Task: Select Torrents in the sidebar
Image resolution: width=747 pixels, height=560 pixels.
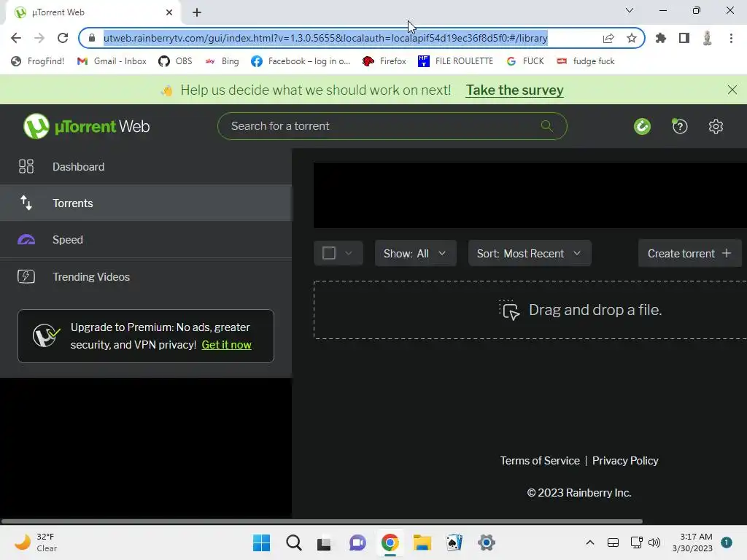Action: coord(146,203)
